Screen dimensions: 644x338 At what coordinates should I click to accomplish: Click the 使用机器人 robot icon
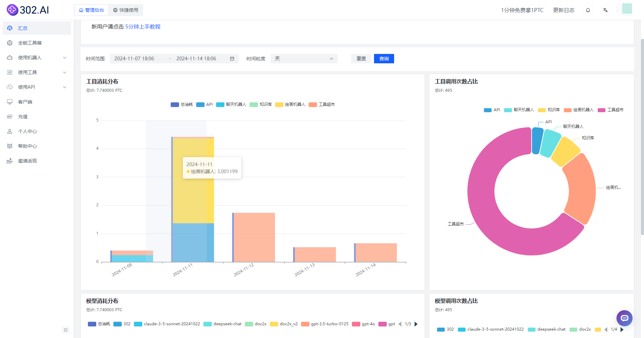pos(10,58)
